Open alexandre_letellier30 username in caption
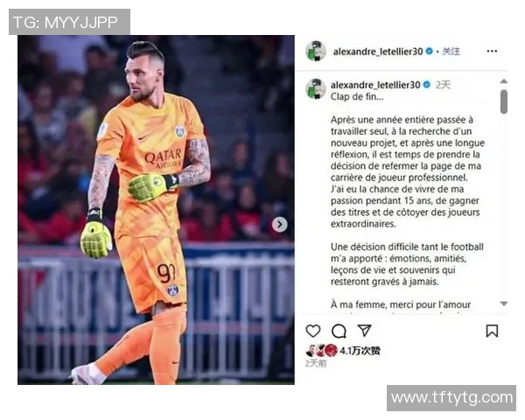 [375, 85]
